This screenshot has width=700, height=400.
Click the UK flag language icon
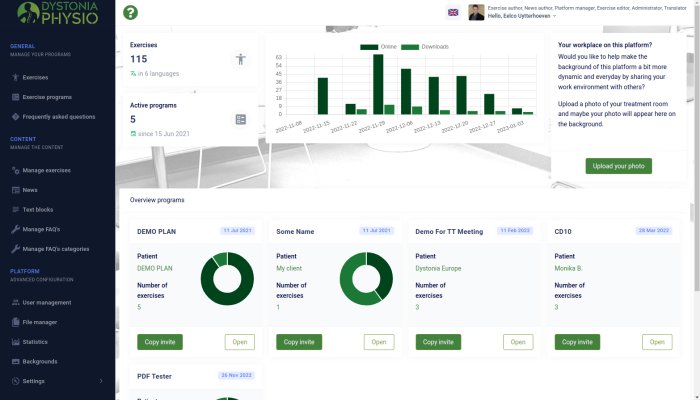click(453, 12)
